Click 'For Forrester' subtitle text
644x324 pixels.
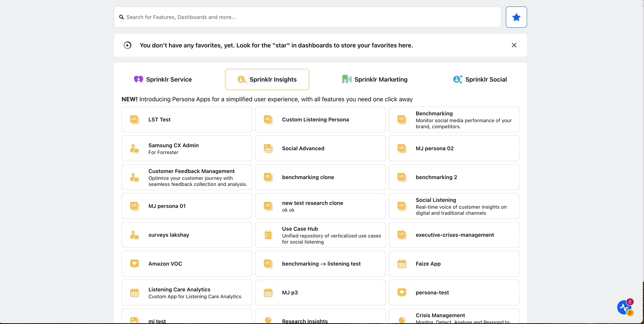coord(163,152)
